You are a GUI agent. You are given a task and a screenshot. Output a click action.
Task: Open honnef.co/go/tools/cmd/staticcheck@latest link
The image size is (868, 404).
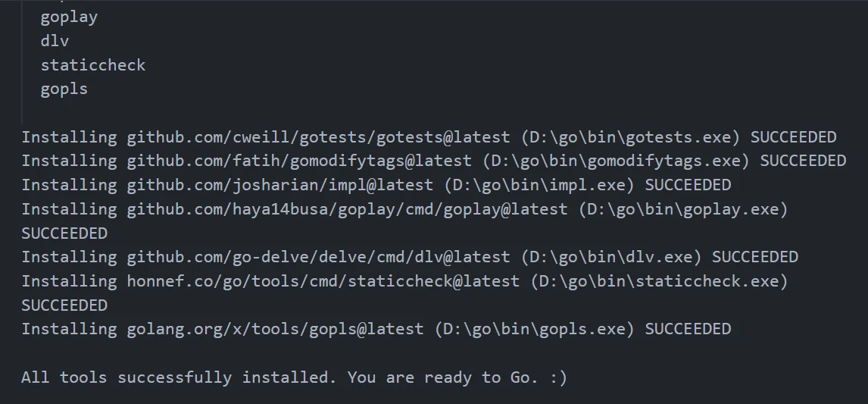click(323, 281)
